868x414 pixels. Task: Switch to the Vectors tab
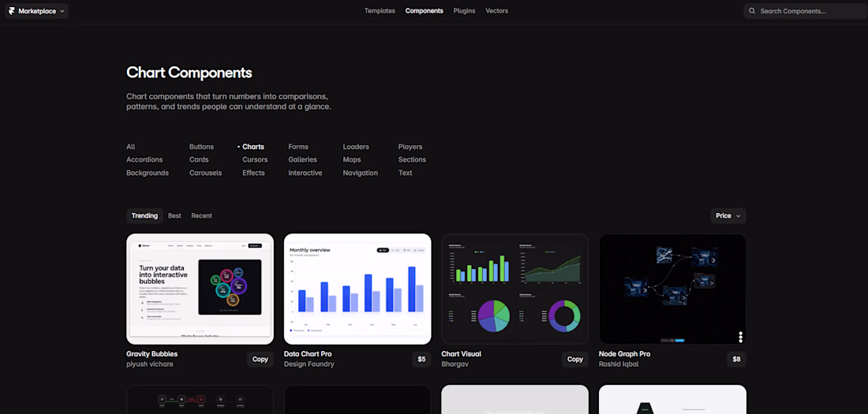tap(496, 10)
